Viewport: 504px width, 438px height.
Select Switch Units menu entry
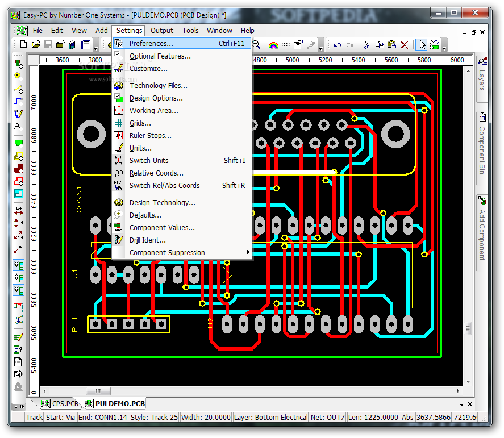click(x=182, y=160)
